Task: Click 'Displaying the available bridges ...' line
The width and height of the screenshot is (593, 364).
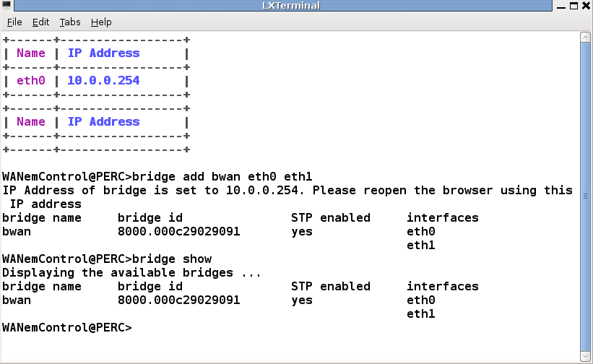Action: (131, 272)
